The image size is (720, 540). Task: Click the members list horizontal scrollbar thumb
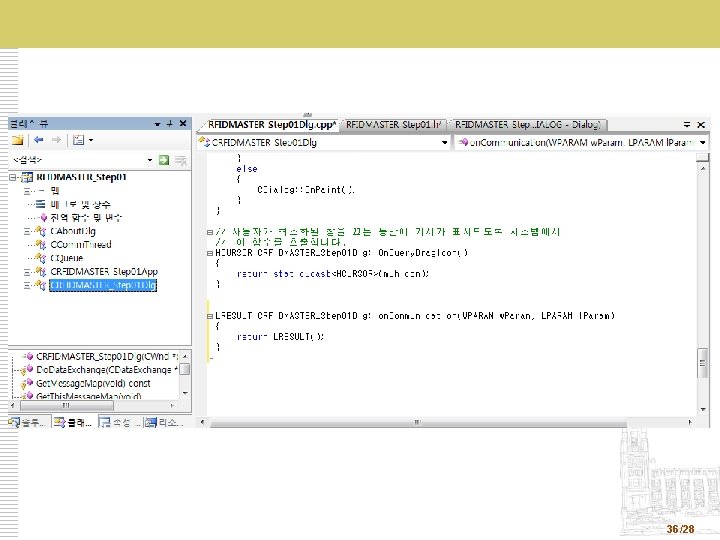(67, 405)
